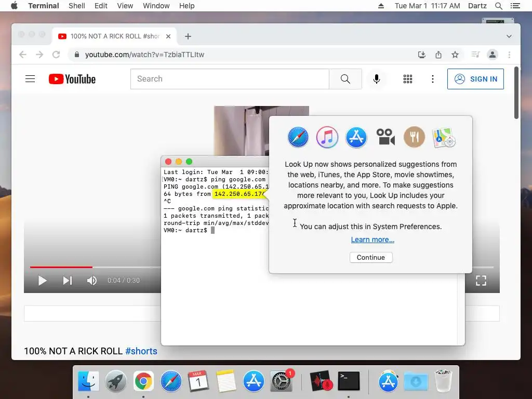532x399 pixels.
Task: Open the Learn more... link
Action: (373, 240)
